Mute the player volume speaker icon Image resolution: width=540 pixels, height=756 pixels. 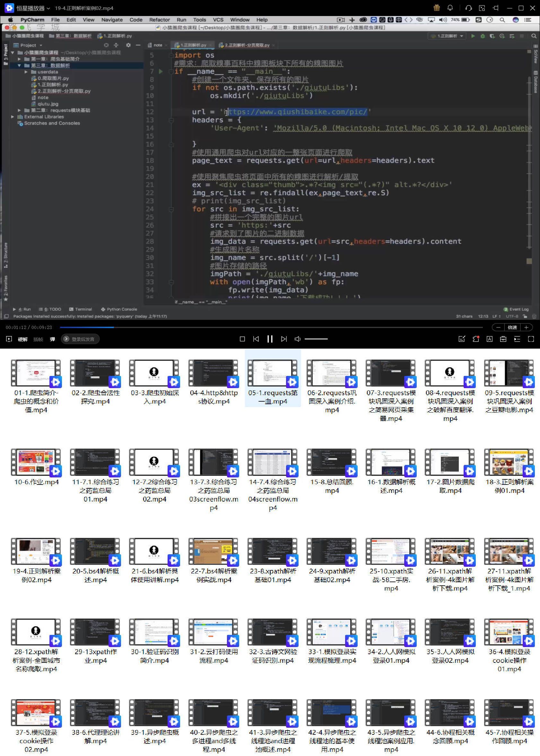point(298,339)
